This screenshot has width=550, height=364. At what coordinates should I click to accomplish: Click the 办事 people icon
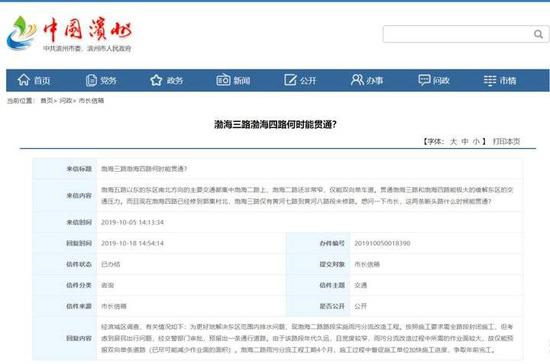pyautogui.click(x=357, y=80)
